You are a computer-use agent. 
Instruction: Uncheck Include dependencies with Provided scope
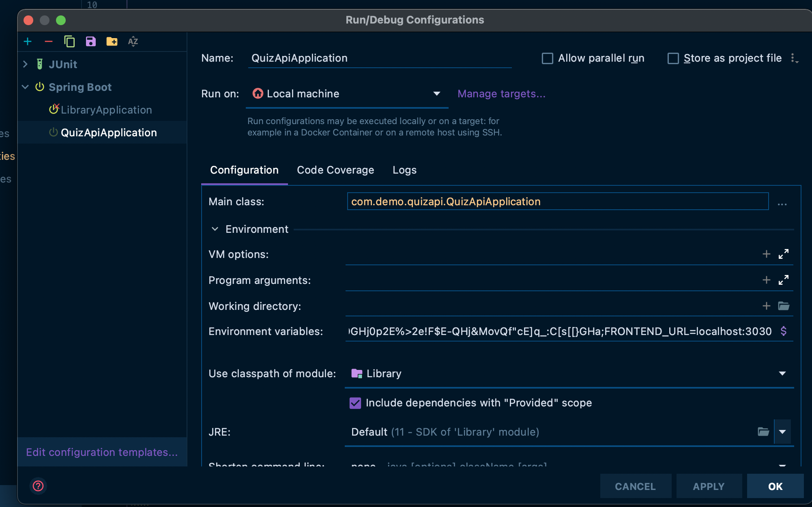[x=355, y=403]
